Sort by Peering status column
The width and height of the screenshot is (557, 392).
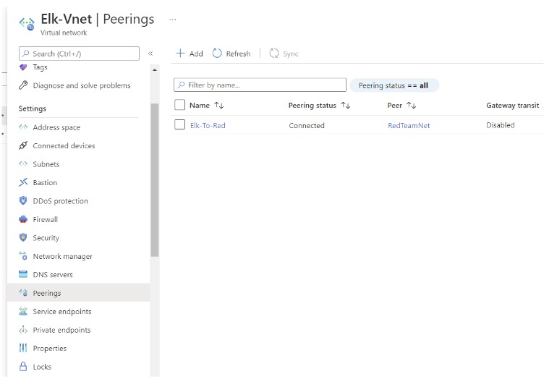click(x=319, y=106)
